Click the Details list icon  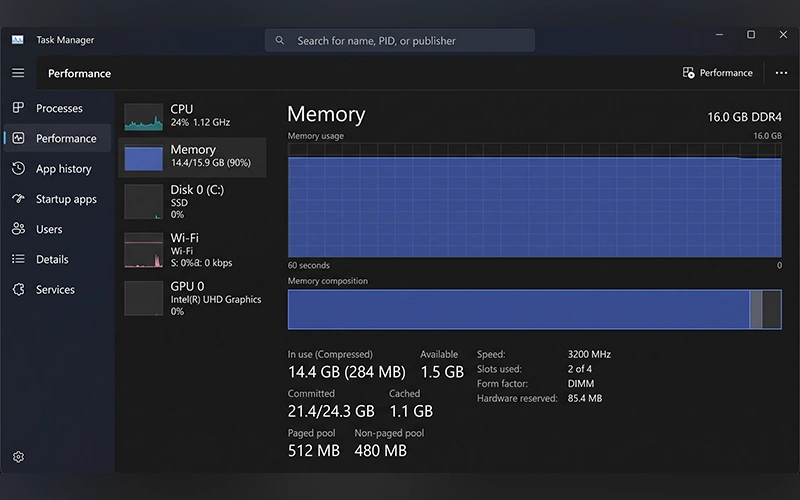point(18,259)
